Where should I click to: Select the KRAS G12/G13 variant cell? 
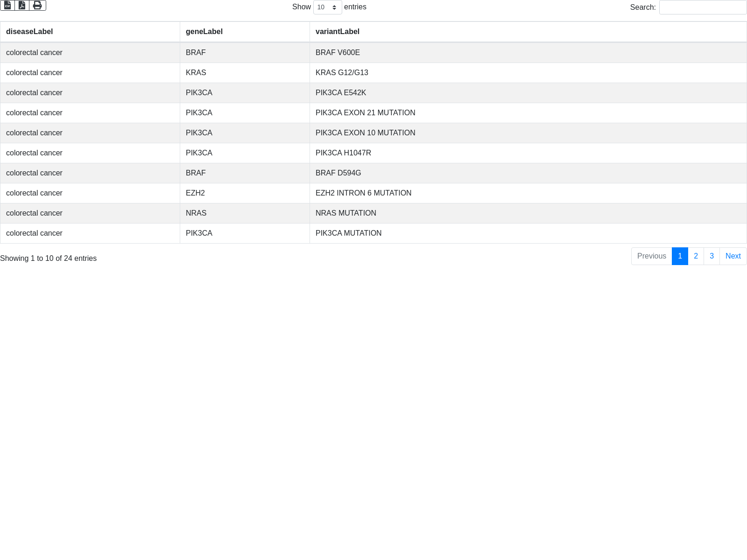[528, 73]
